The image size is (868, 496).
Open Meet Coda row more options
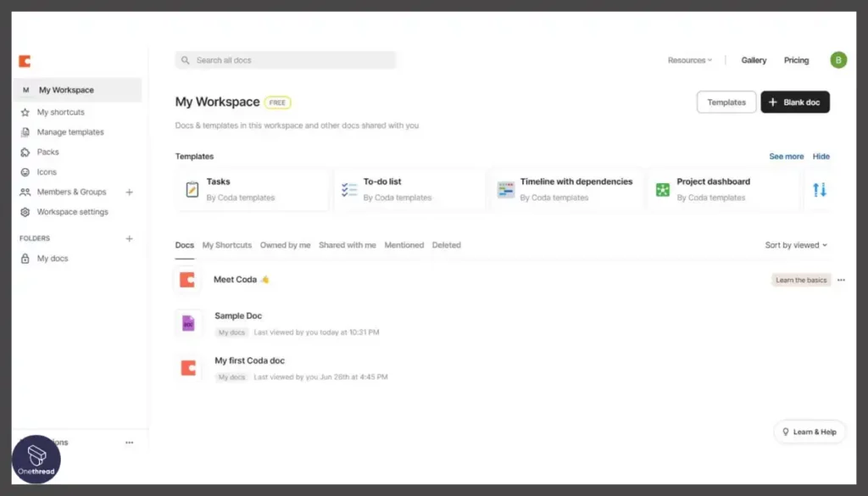pyautogui.click(x=841, y=280)
